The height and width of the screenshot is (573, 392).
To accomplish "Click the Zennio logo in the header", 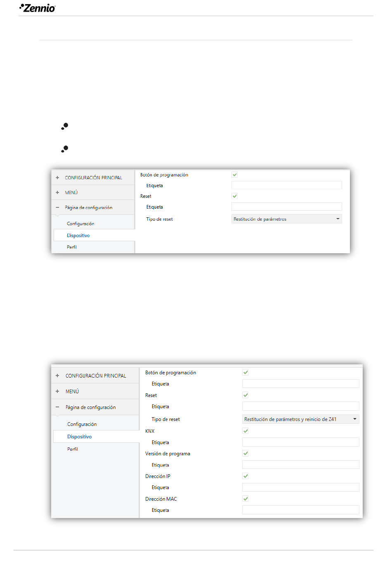I will tap(38, 8).
